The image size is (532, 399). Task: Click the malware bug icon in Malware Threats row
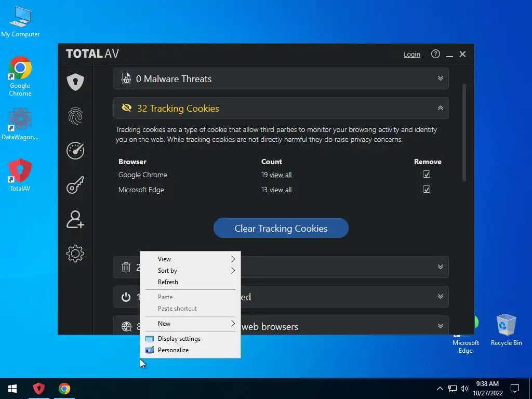click(x=126, y=79)
